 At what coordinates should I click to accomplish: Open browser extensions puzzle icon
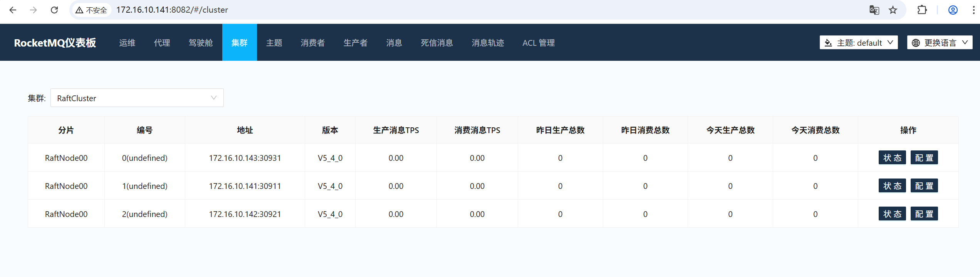(x=922, y=10)
